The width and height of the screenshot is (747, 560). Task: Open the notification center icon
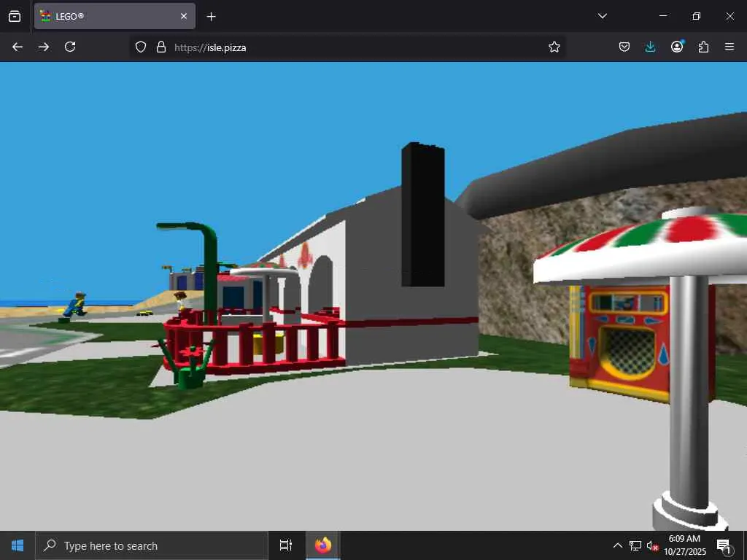tap(724, 546)
